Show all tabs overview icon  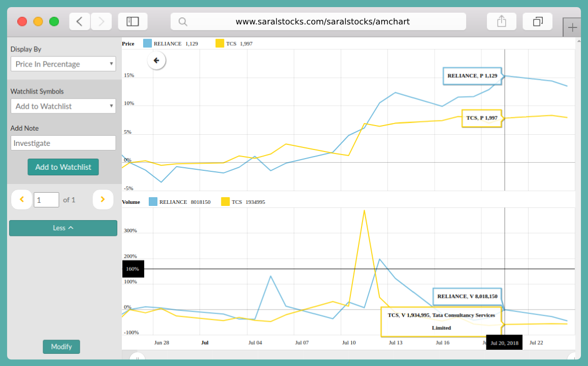538,21
